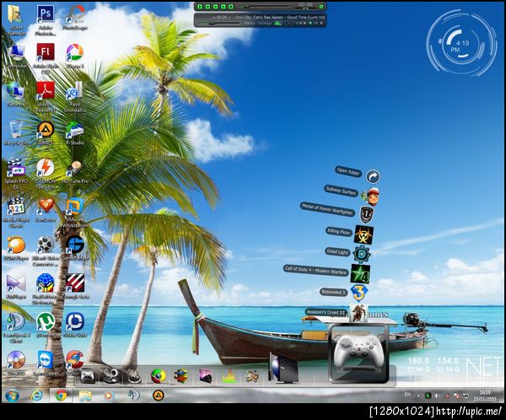Open the R-Studio desktop shortcut
The width and height of the screenshot is (506, 420).
(75, 133)
